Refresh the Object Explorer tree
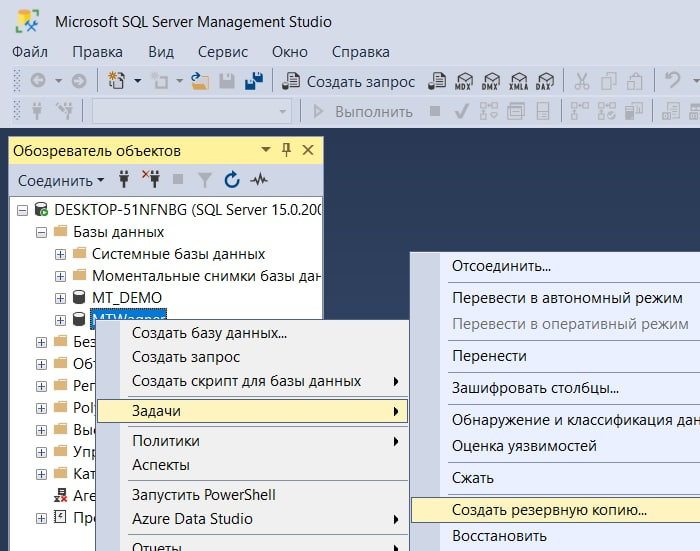700x551 pixels. pos(232,180)
